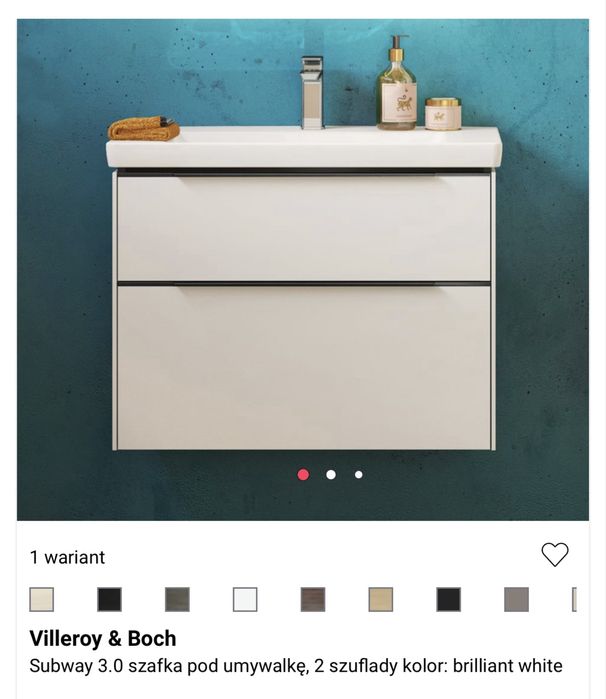
Task: Select the dark brown wood swatch
Action: [x=313, y=599]
